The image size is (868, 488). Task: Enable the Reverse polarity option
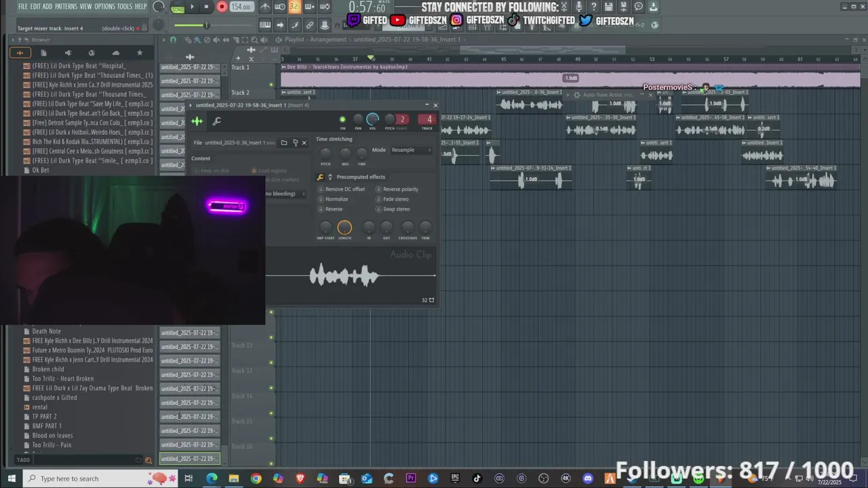coord(397,189)
